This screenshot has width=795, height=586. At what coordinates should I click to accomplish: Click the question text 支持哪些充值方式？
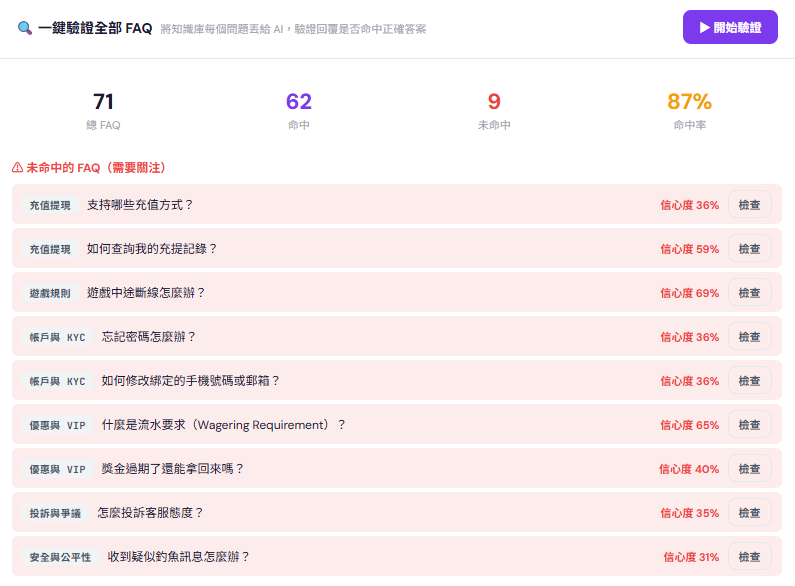click(140, 205)
